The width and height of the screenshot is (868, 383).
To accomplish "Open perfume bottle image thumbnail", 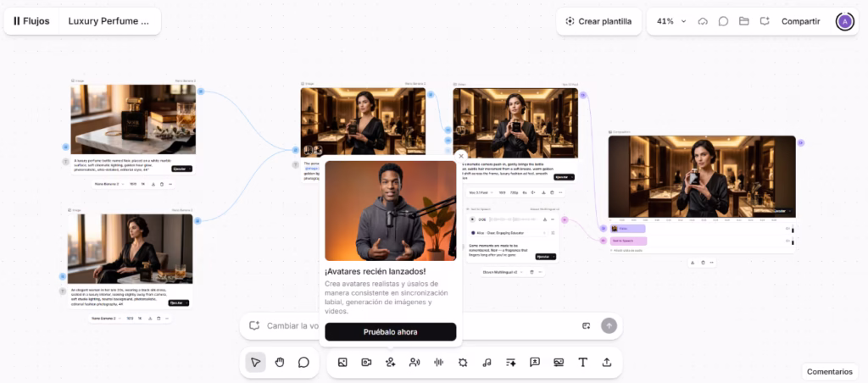I will click(133, 119).
